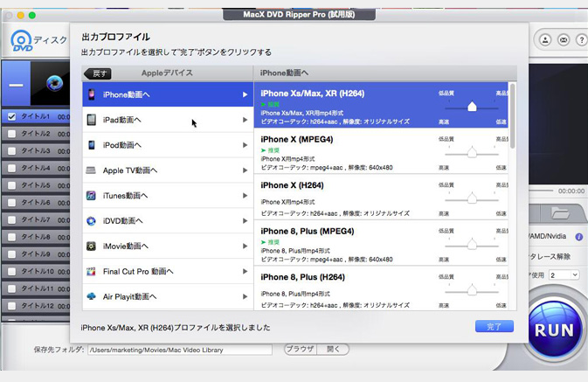
Task: Select the iPhone X (H264) profile
Action: coord(381,198)
